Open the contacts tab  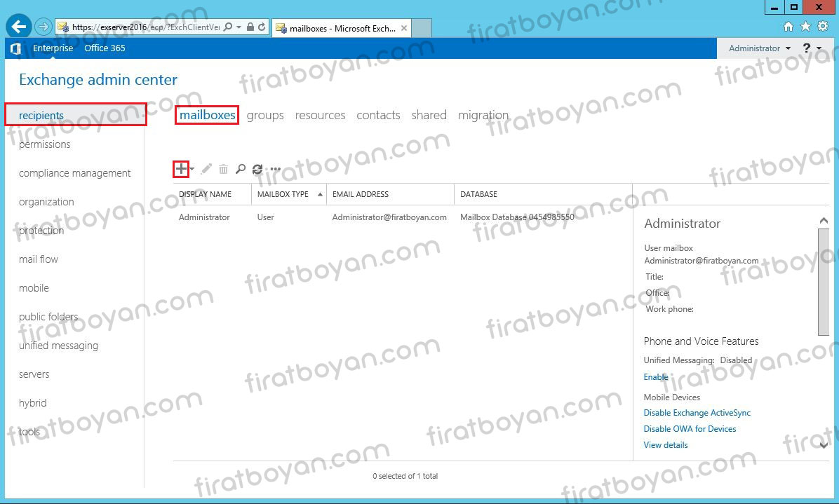pos(378,115)
